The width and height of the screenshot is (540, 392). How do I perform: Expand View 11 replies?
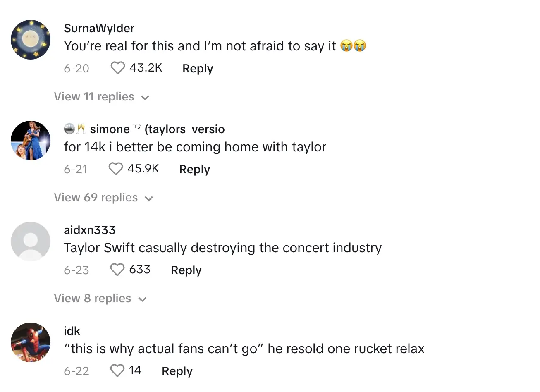(x=101, y=97)
